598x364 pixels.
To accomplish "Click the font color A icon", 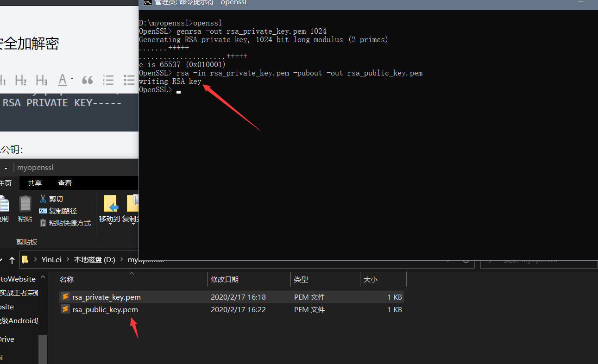I will tap(63, 80).
